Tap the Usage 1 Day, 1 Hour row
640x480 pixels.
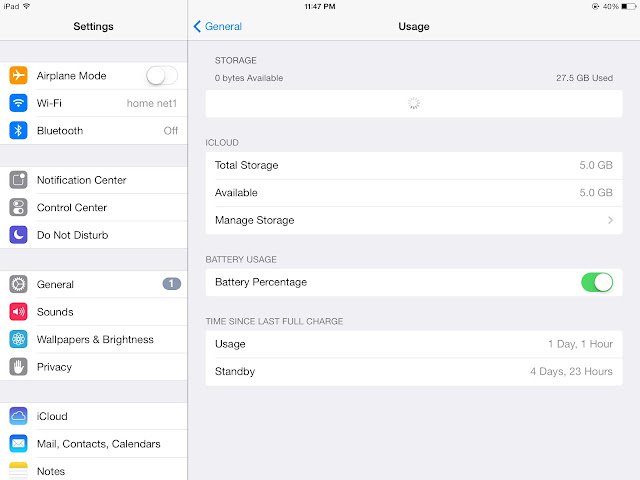(414, 344)
